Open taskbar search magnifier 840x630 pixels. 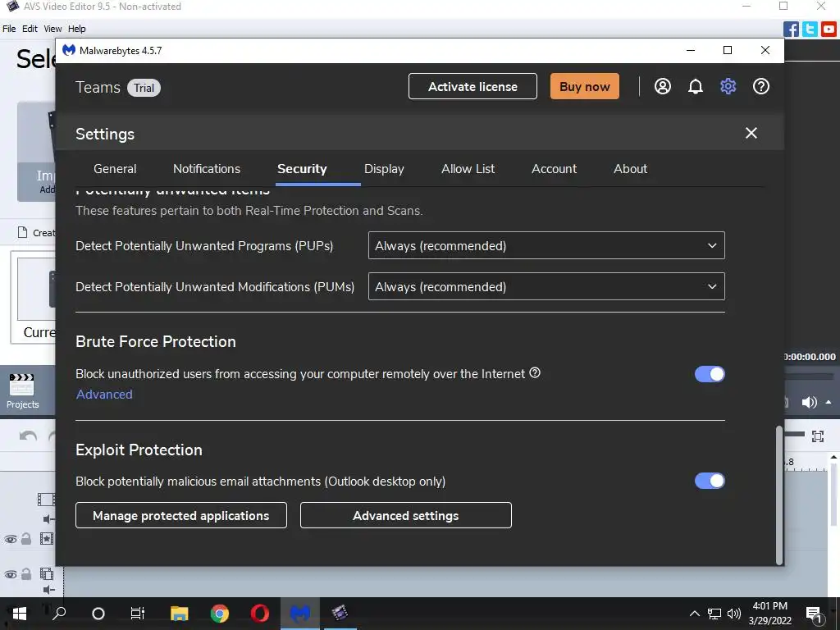(59, 614)
